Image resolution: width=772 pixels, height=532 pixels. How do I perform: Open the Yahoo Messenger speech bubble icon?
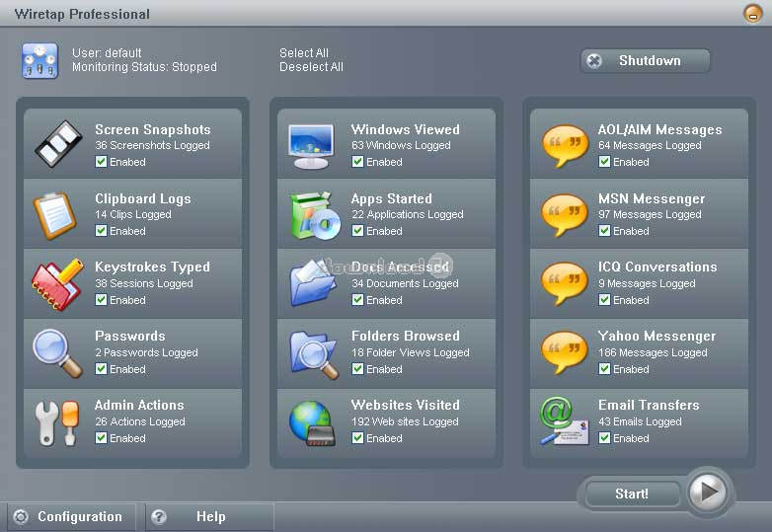565,352
